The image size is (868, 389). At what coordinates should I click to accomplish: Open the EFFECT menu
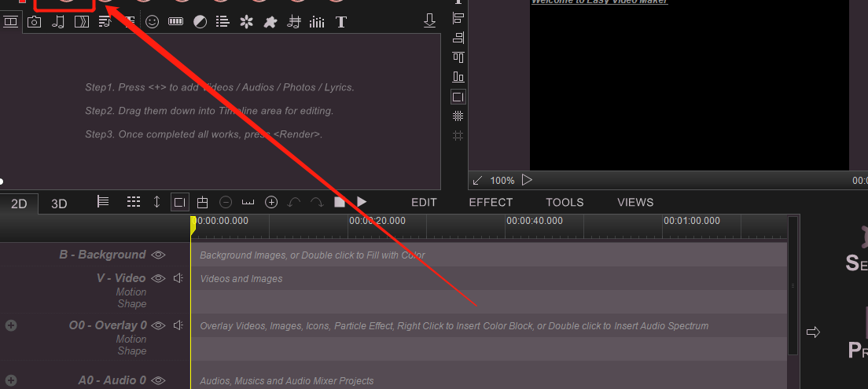[491, 203]
